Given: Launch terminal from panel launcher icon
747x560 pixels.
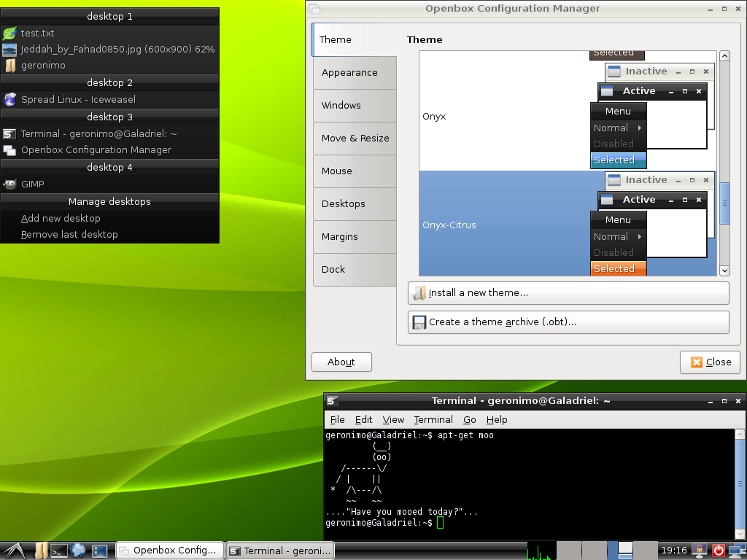Looking at the screenshot, I should click(x=59, y=551).
